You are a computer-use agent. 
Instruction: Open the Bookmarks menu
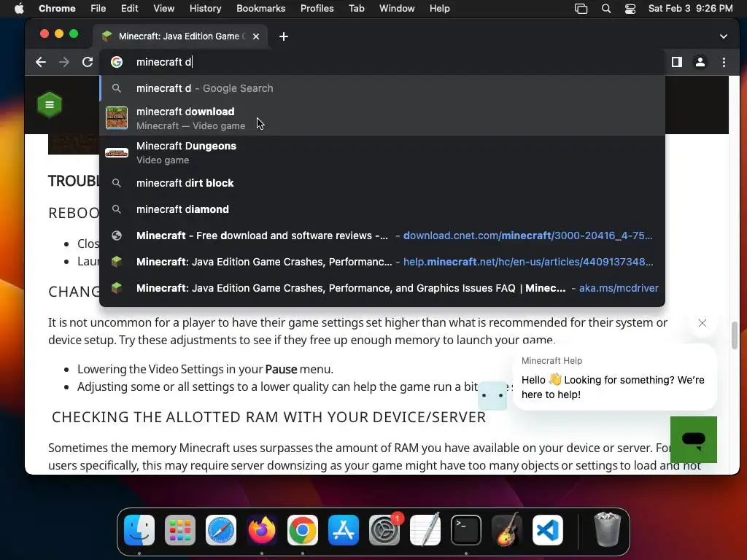[x=260, y=8]
